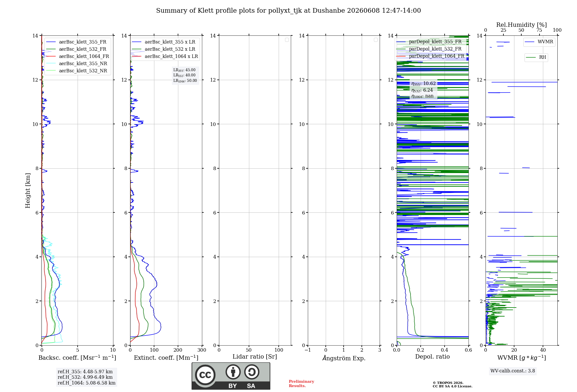The height and width of the screenshot is (392, 577).
Task: Click the Height [km] axis label
Action: pos(28,191)
